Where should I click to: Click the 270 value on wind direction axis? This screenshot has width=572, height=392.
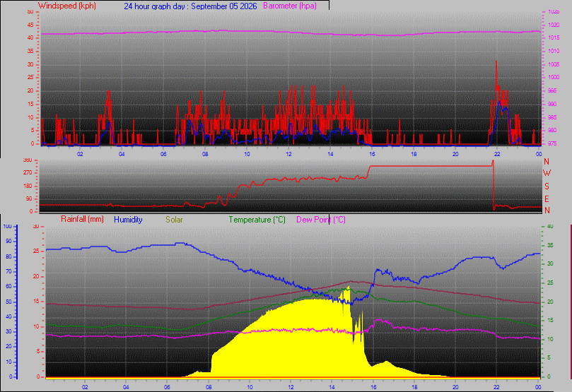click(28, 172)
